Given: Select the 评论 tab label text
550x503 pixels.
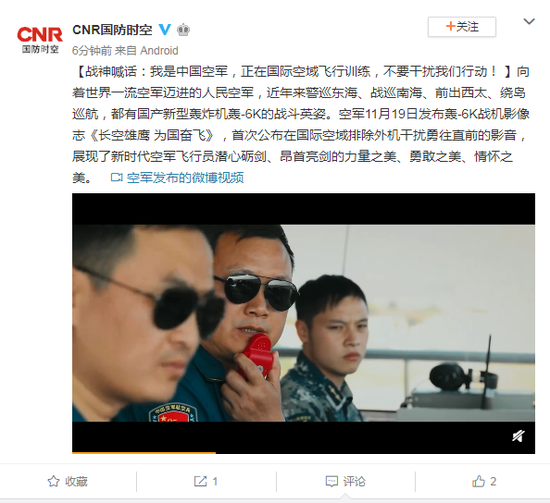Looking at the screenshot, I should coord(354,481).
